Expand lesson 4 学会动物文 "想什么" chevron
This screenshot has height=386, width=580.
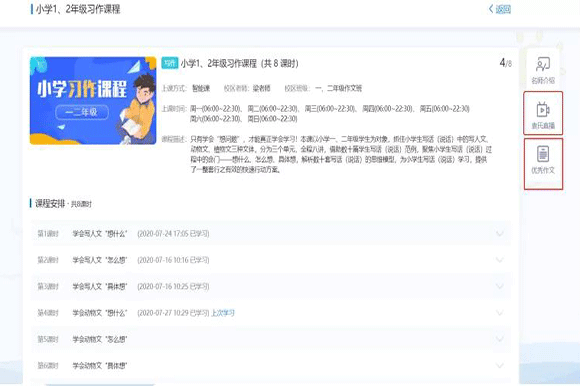tap(499, 313)
